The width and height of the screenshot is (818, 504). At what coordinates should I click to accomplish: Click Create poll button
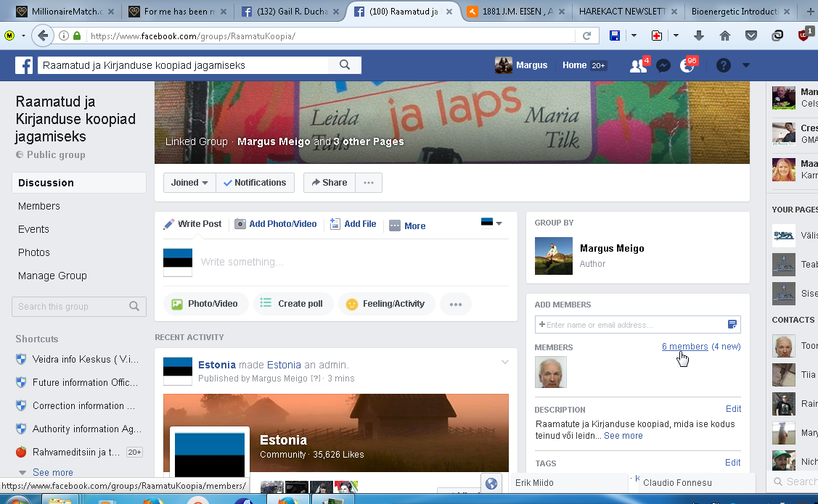pyautogui.click(x=293, y=304)
